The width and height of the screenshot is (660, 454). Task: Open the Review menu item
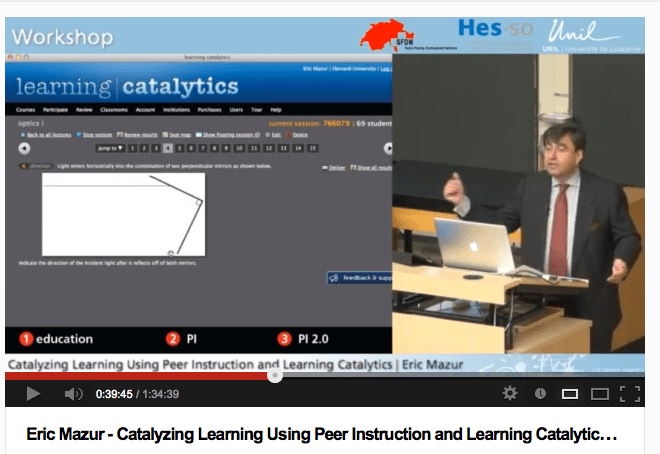(84, 110)
